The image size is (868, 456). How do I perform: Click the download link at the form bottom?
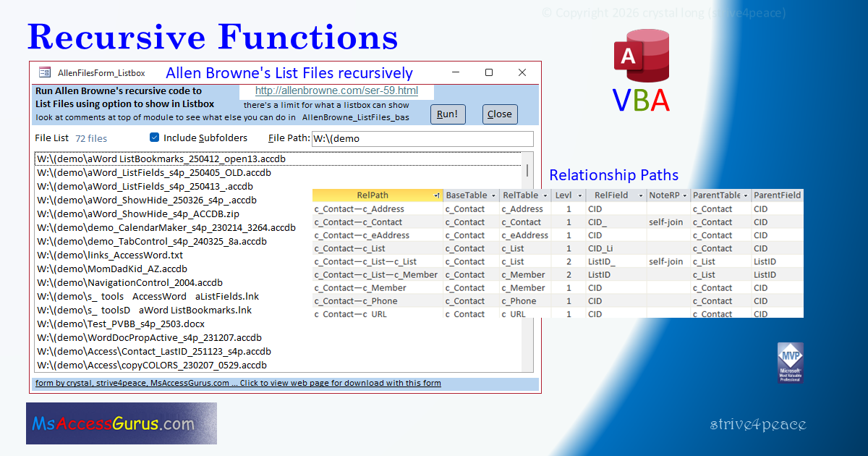tap(238, 382)
